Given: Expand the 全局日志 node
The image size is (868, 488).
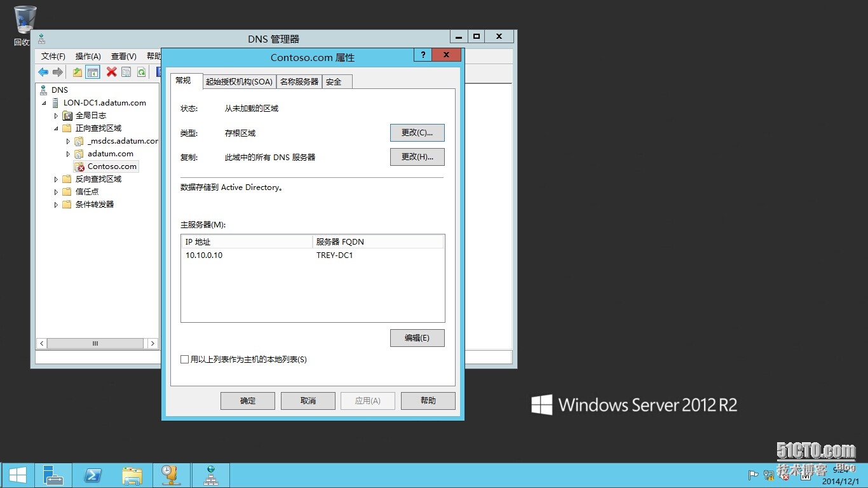Looking at the screenshot, I should (56, 116).
